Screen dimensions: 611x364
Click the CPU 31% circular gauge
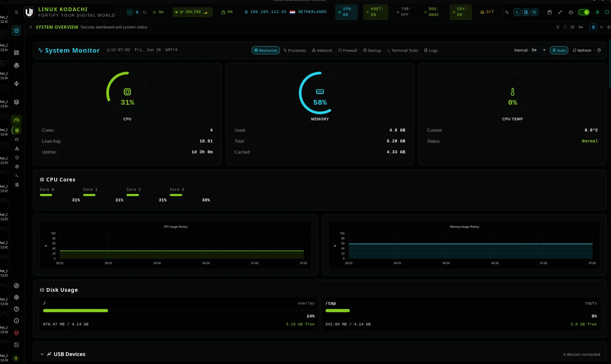click(x=127, y=93)
